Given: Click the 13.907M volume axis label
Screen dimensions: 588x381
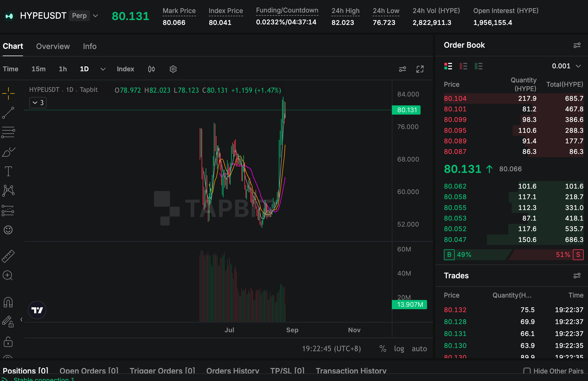Looking at the screenshot, I should 409,305.
